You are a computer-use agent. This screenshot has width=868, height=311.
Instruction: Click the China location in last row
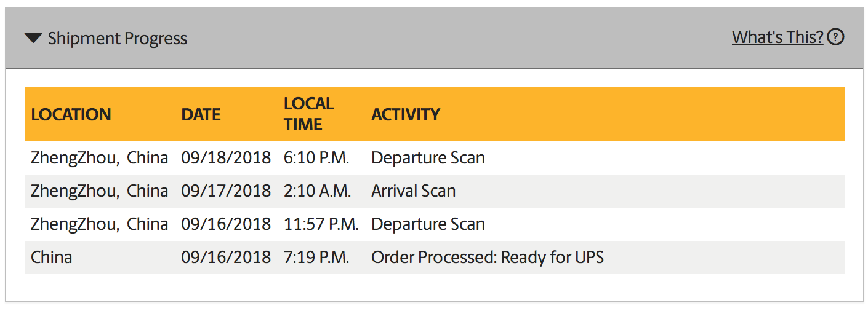coord(52,257)
